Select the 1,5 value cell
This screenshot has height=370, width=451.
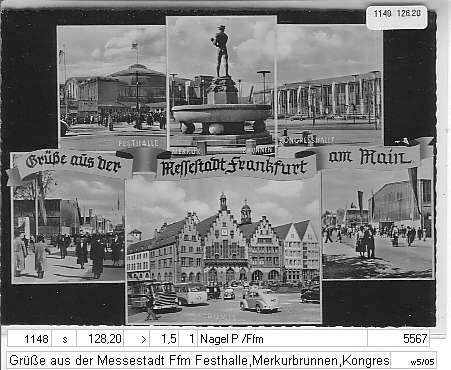164,339
